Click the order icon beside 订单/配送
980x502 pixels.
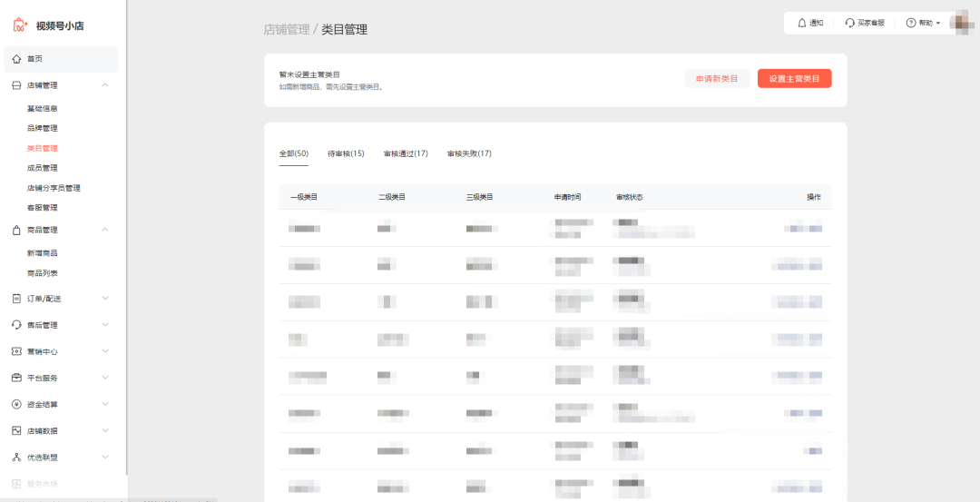pos(16,299)
